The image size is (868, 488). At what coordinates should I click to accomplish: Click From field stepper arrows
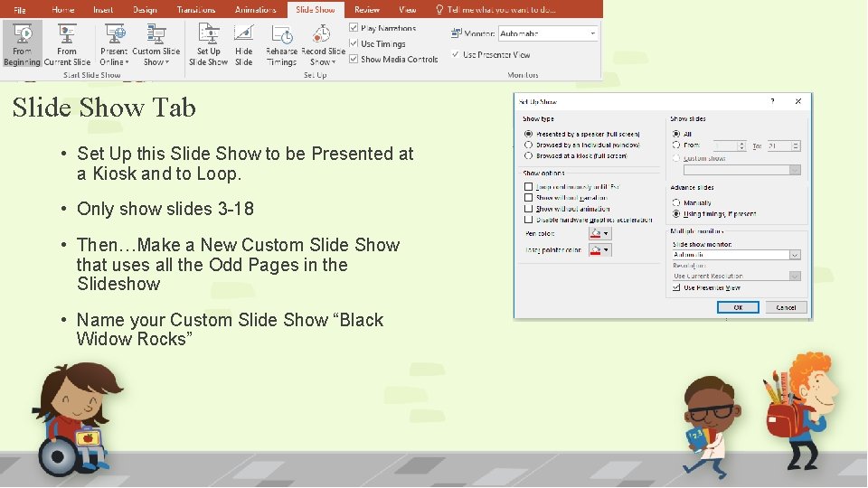pos(741,145)
